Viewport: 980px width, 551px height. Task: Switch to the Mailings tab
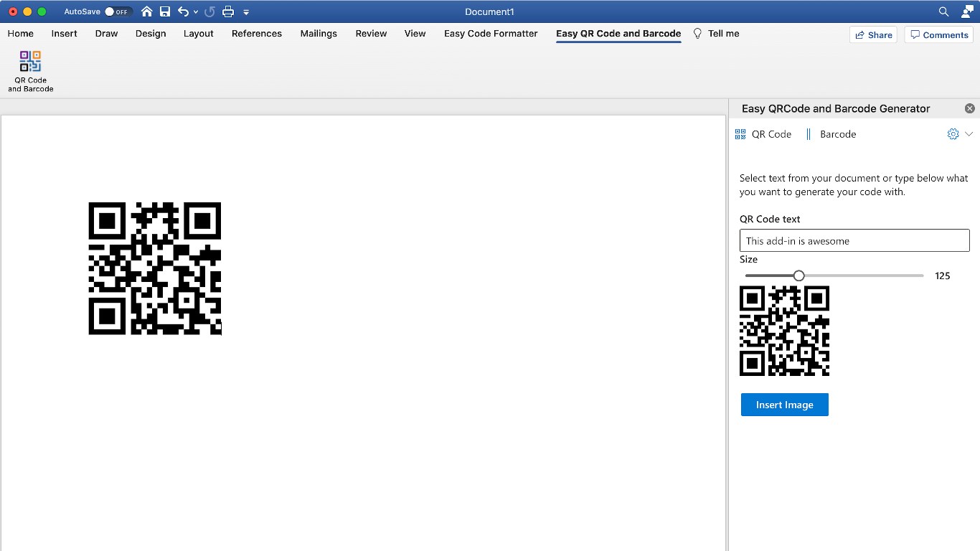tap(319, 34)
